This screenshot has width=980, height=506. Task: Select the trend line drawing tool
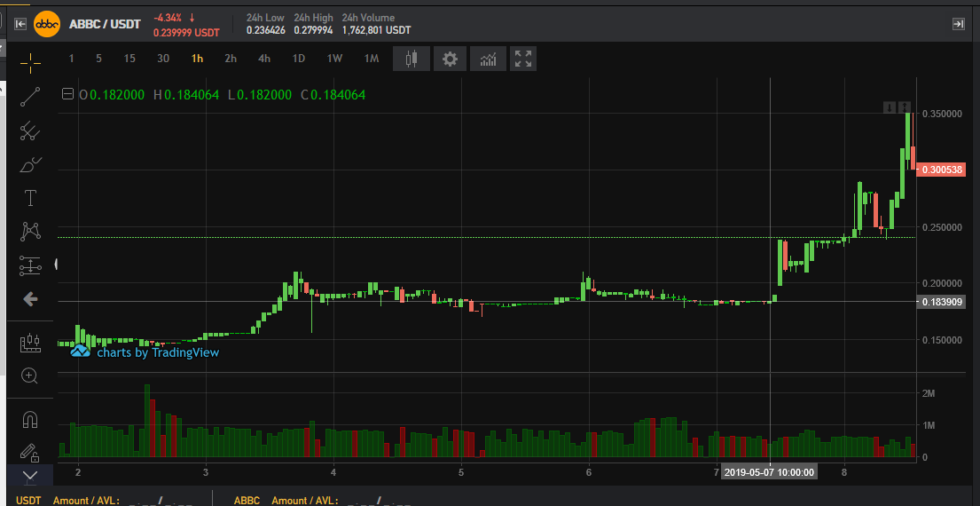[x=30, y=97]
